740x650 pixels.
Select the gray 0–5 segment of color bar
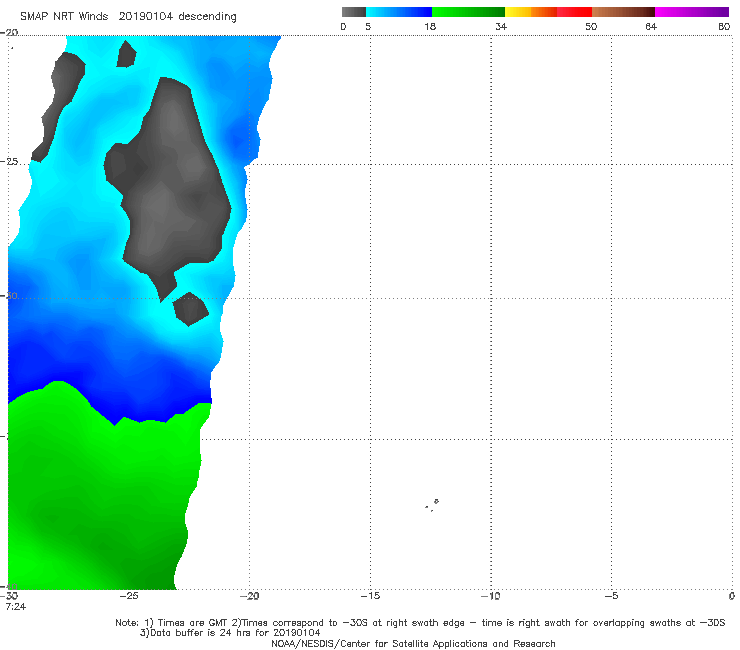[354, 12]
